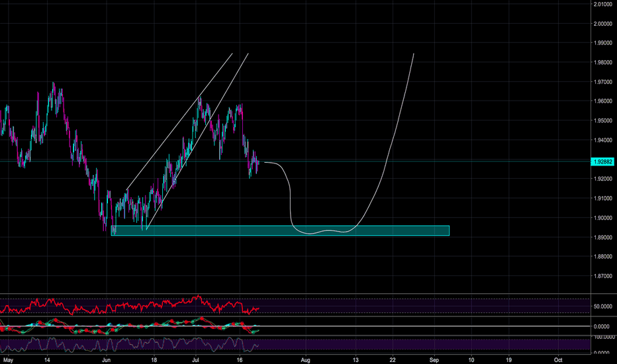Click the 100.0000 oscillator scale label
617x364 pixels.
[604, 338]
